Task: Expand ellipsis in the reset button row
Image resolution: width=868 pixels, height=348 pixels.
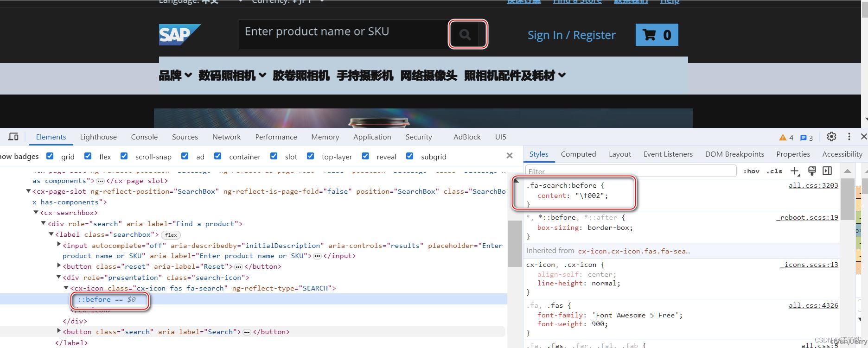Action: [238, 266]
